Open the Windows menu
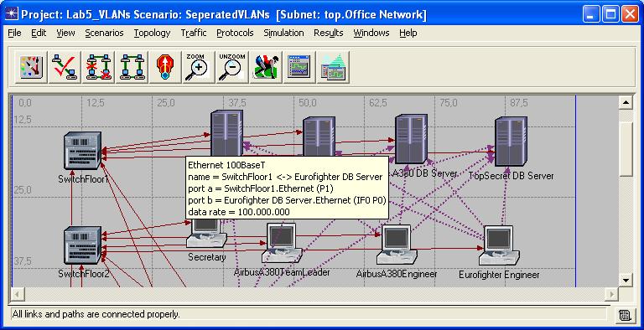 (x=371, y=33)
